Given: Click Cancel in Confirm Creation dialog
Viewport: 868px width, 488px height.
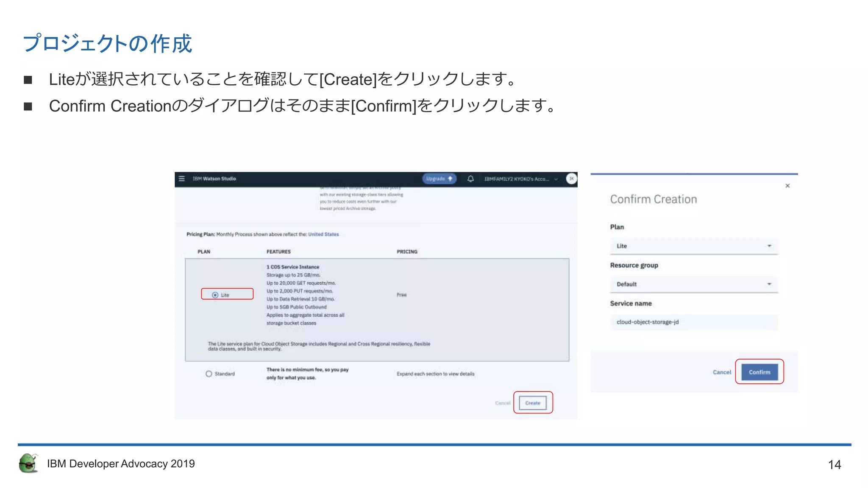Looking at the screenshot, I should [x=722, y=372].
